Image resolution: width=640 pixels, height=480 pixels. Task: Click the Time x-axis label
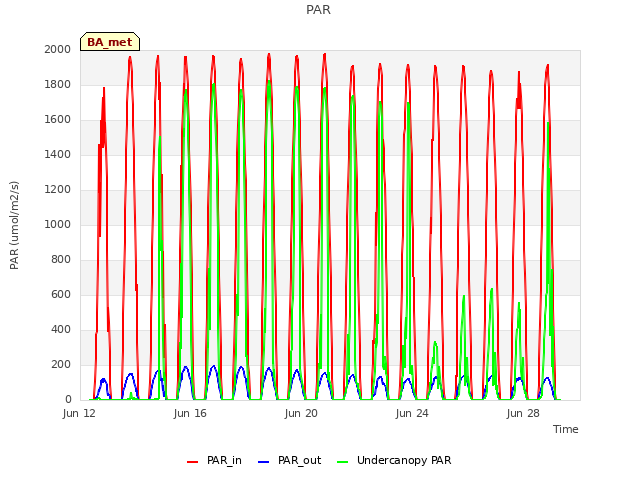(x=566, y=429)
